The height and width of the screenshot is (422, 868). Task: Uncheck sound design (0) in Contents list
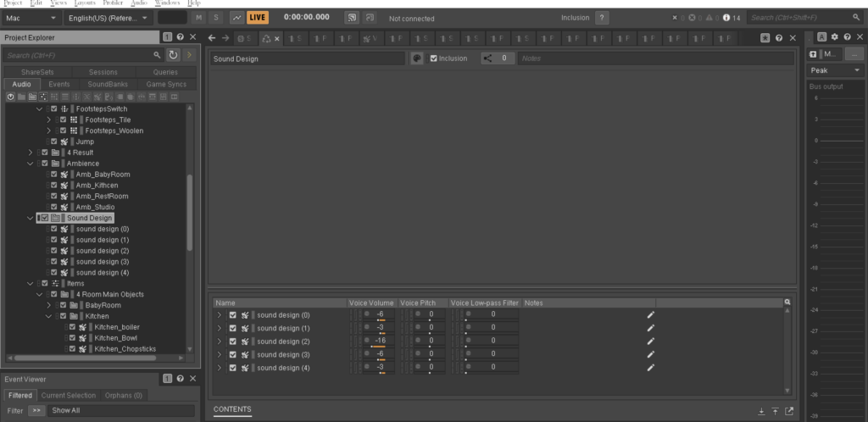click(233, 314)
